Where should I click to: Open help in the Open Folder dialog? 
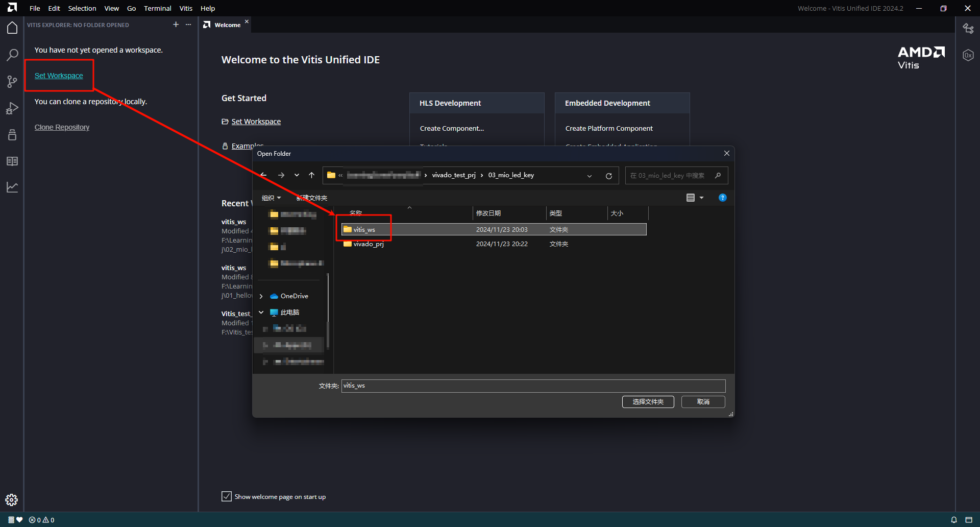(723, 198)
